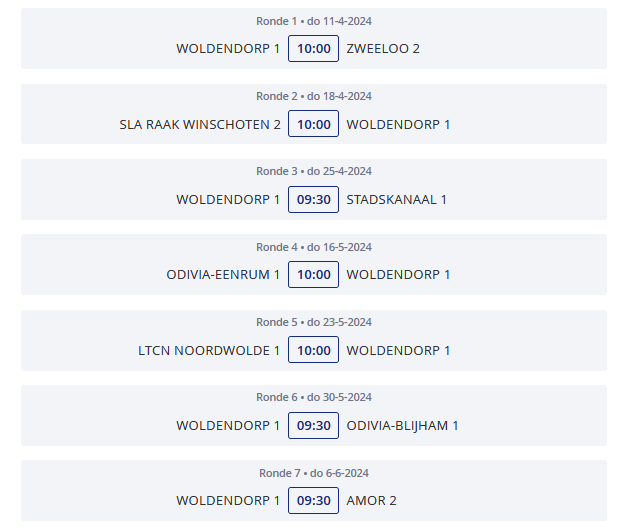Open the Ronde 2 10:00 time box
The height and width of the screenshot is (529, 628).
click(313, 124)
